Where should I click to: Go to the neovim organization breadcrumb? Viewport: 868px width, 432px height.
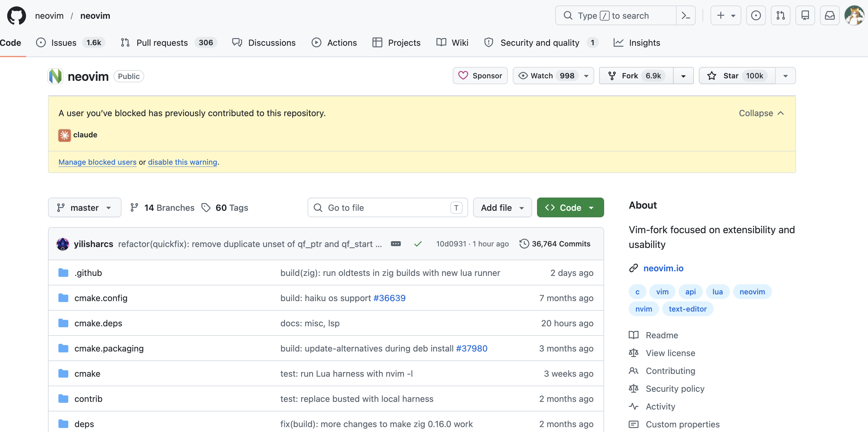[49, 15]
